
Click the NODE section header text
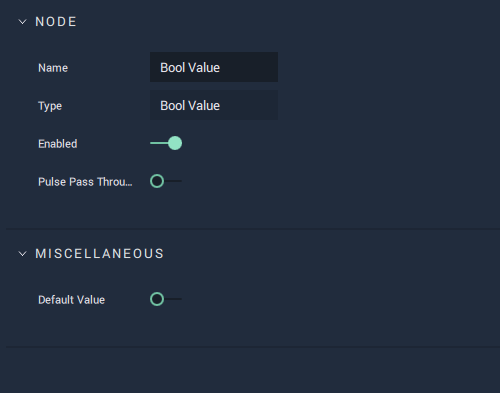[x=56, y=22]
